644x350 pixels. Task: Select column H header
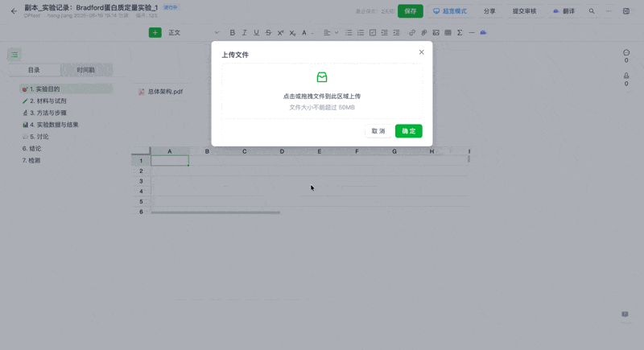[431, 151]
